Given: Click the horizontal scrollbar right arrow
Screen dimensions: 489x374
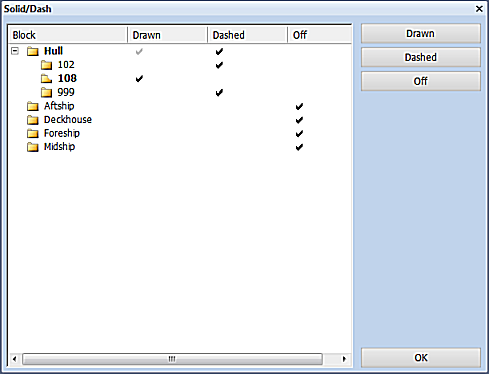Looking at the screenshot, I should 344,359.
